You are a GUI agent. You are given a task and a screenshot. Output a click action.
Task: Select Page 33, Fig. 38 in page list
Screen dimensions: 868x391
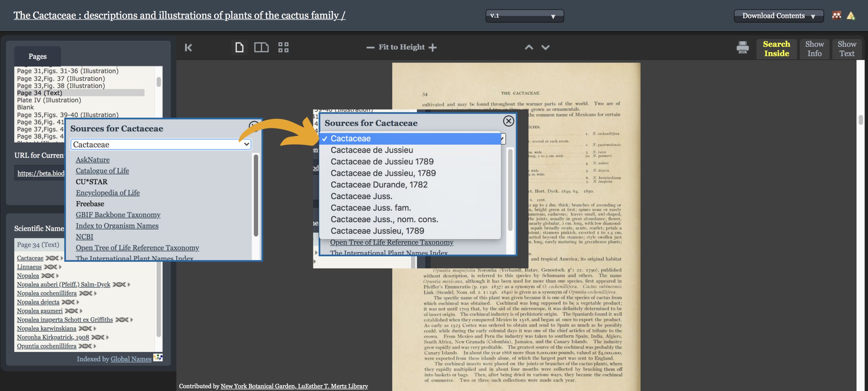61,86
